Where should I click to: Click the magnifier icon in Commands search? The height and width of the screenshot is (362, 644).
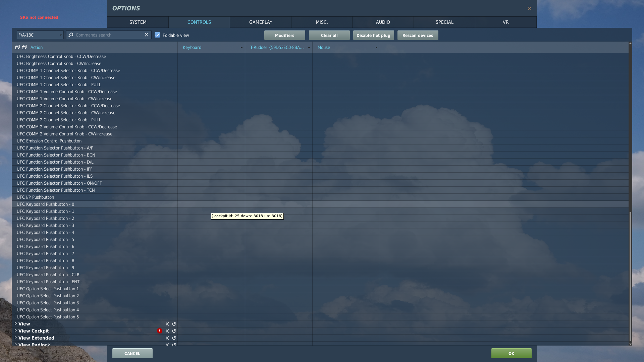71,35
